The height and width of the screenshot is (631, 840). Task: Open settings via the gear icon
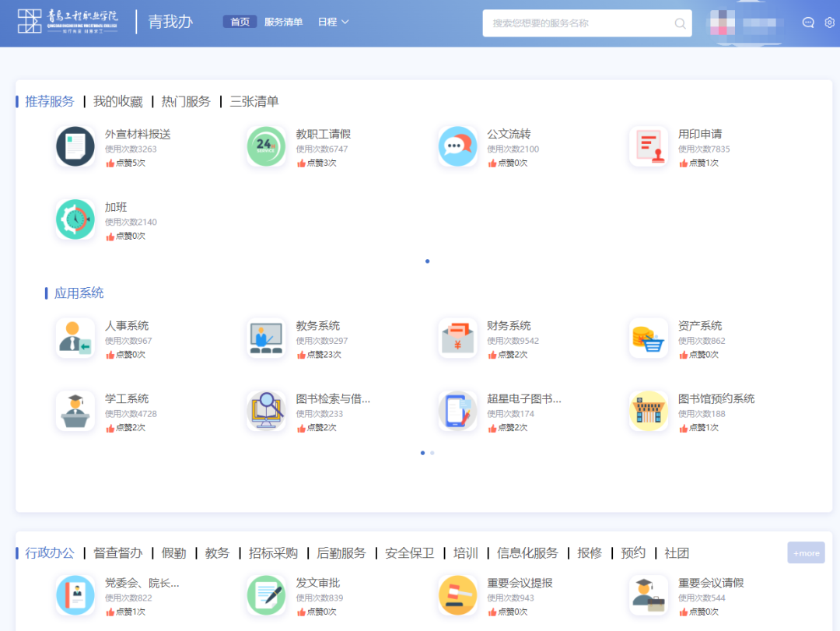point(831,23)
